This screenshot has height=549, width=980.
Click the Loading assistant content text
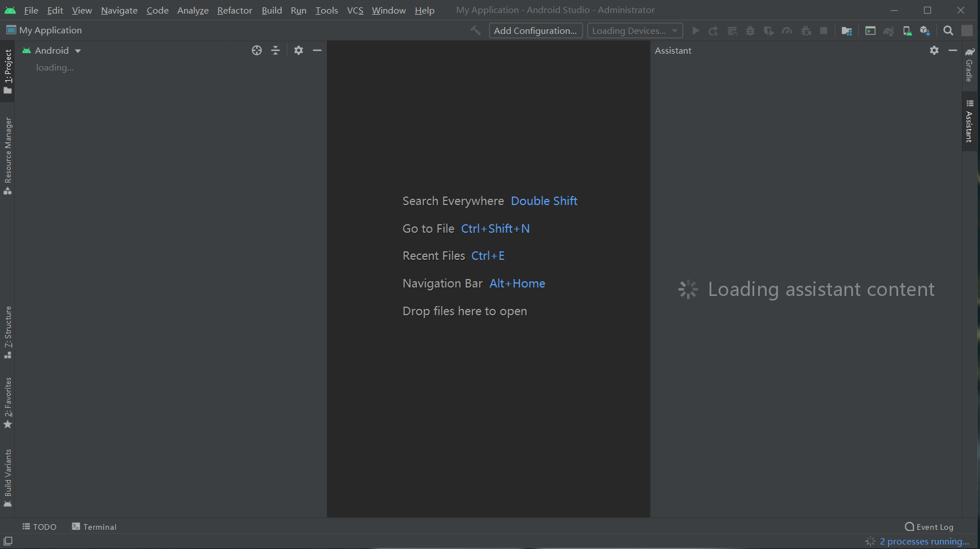coord(821,289)
